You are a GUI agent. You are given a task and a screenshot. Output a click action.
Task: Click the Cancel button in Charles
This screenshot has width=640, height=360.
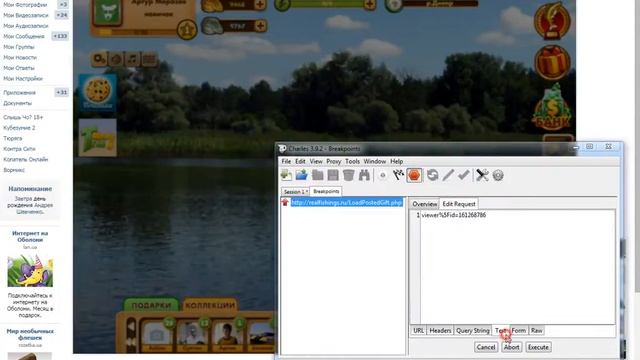[486, 347]
